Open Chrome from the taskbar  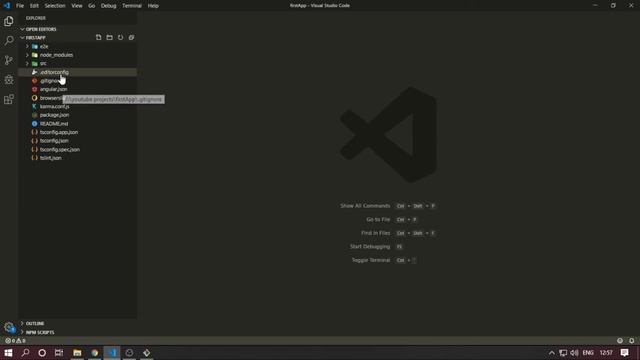pyautogui.click(x=95, y=353)
